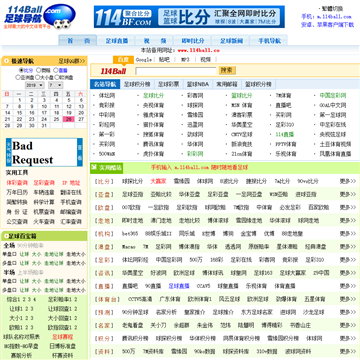Switch search engine to MP3 tab
The height and width of the screenshot is (360, 360).
tap(185, 60)
